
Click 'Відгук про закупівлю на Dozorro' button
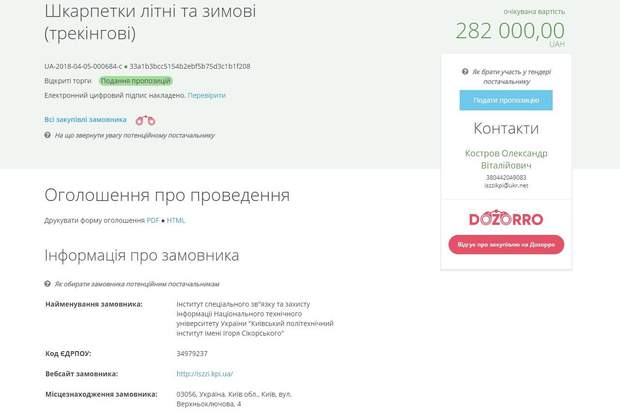[x=506, y=245]
